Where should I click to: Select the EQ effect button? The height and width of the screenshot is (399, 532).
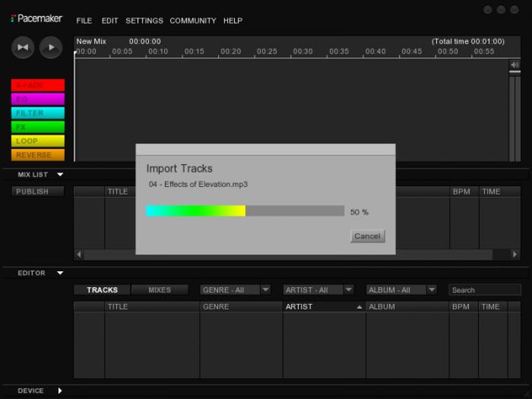[x=38, y=99]
